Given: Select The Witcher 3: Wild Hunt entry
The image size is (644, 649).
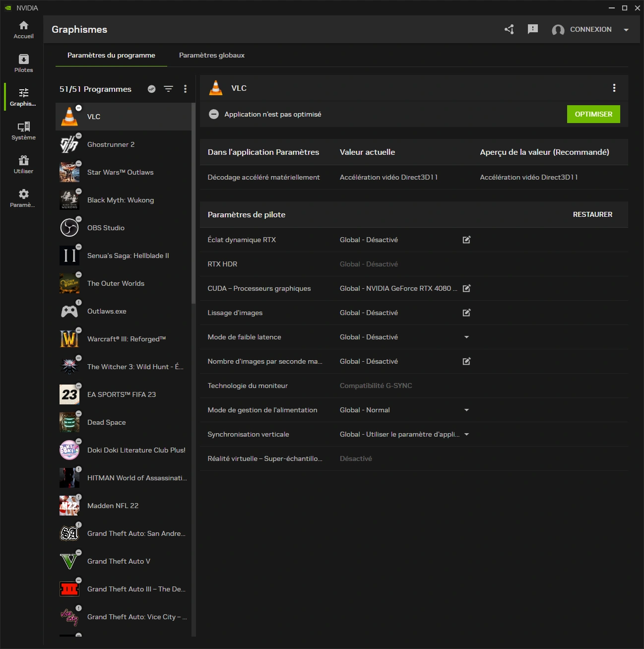Looking at the screenshot, I should 123,367.
